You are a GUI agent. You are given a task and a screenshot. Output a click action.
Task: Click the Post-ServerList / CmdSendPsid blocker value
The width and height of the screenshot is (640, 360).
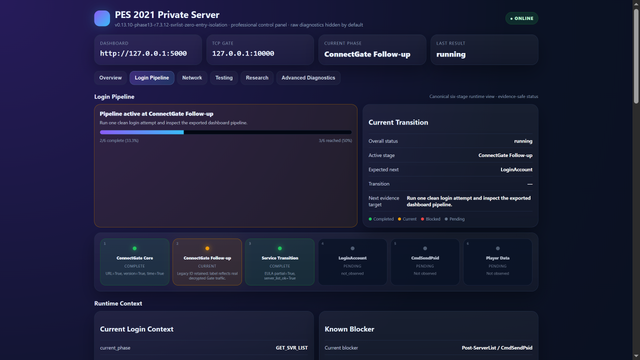[x=497, y=348]
